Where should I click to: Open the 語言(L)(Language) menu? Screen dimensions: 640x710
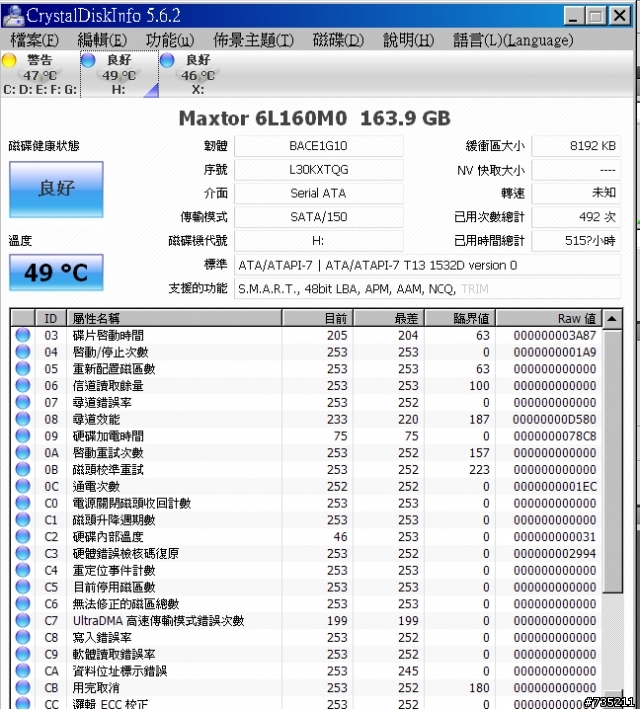[513, 41]
